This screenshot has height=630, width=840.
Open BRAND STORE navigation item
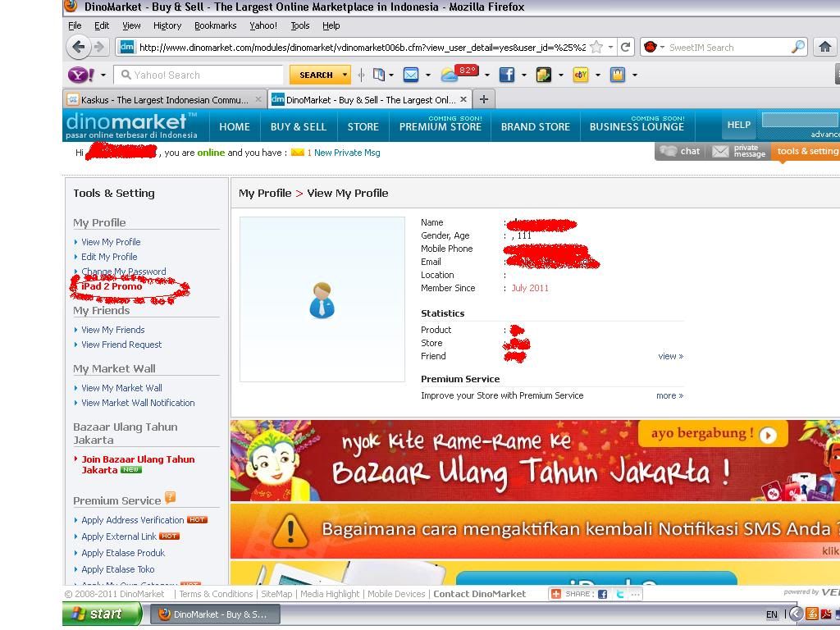coord(535,127)
